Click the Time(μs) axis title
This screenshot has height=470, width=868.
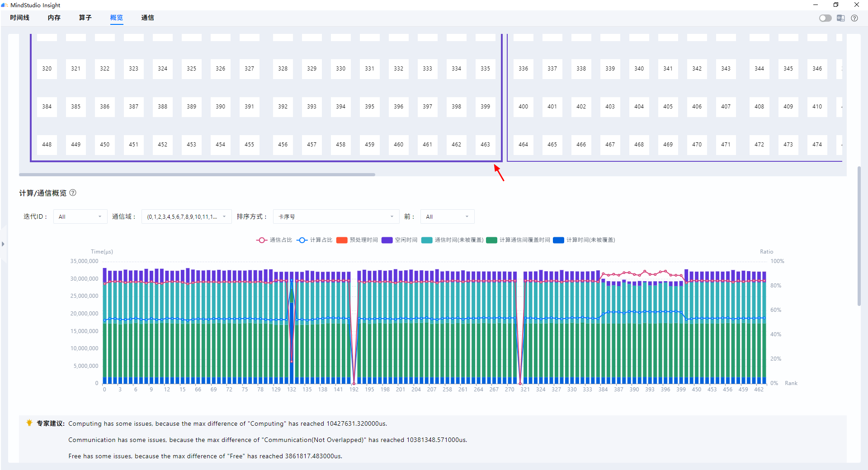(x=102, y=252)
